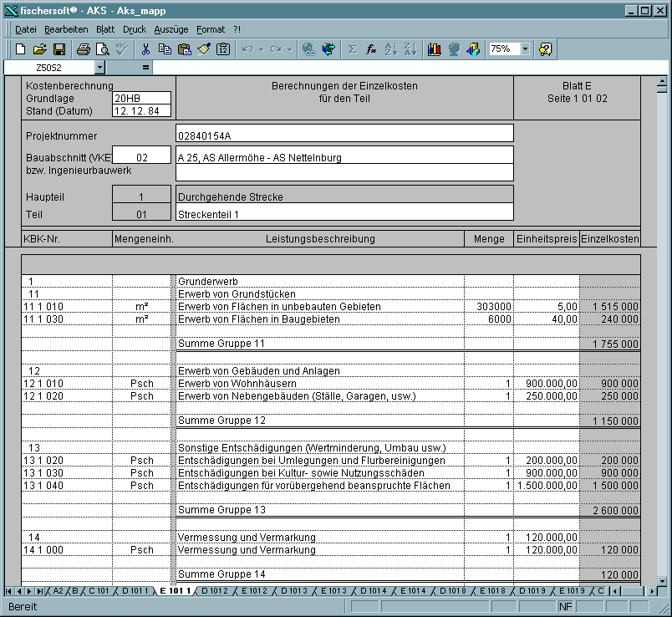The image size is (672, 617).
Task: Open the zoom level dropdown
Action: (523, 49)
